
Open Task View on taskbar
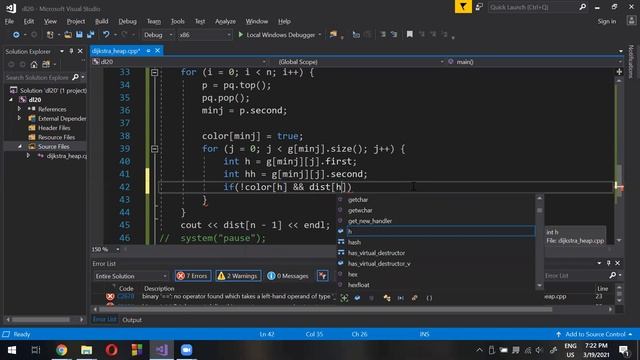pyautogui.click(x=36, y=350)
